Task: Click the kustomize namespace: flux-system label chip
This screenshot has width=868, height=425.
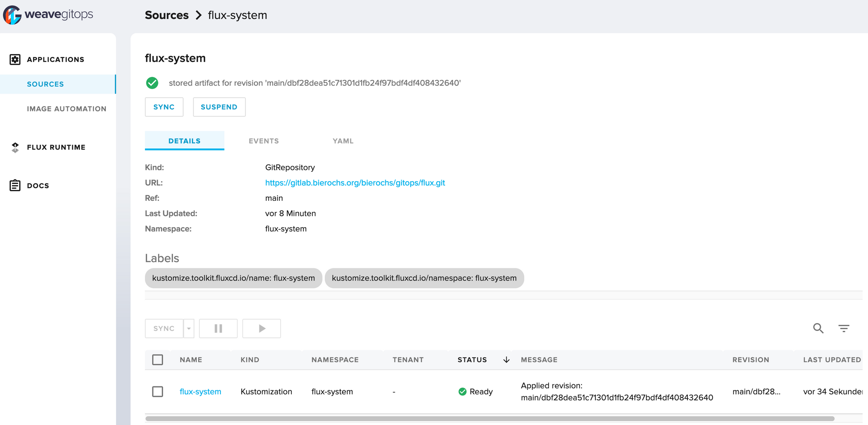Action: click(424, 278)
